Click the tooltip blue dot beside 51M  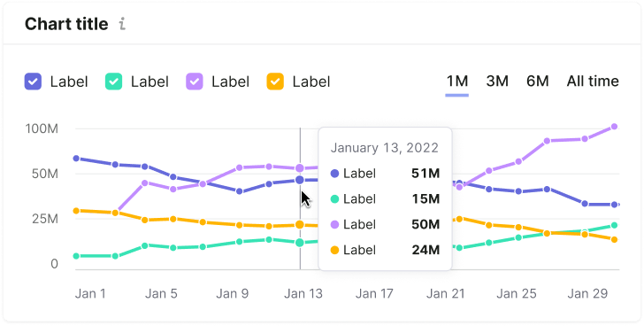click(x=334, y=174)
